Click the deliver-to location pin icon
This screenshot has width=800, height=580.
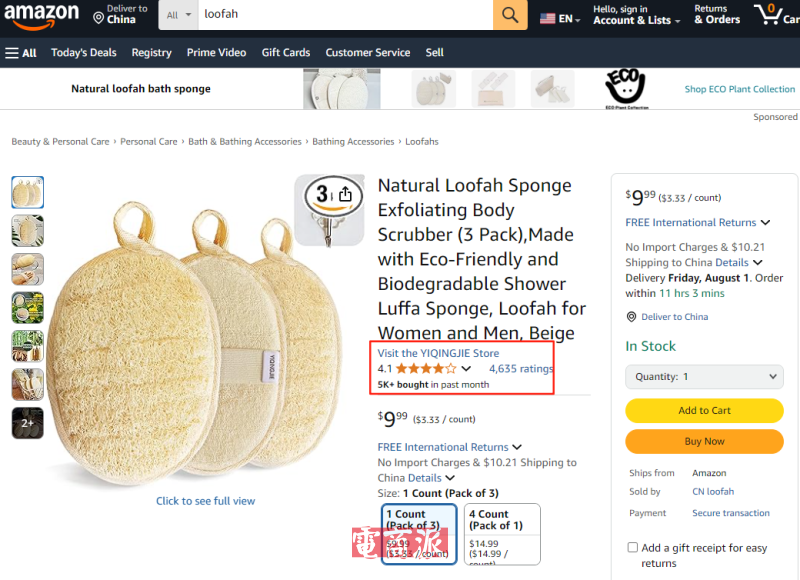click(98, 17)
